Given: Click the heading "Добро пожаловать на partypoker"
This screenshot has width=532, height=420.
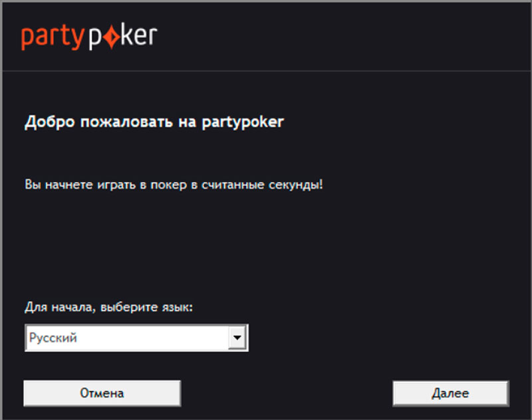Looking at the screenshot, I should 154,122.
